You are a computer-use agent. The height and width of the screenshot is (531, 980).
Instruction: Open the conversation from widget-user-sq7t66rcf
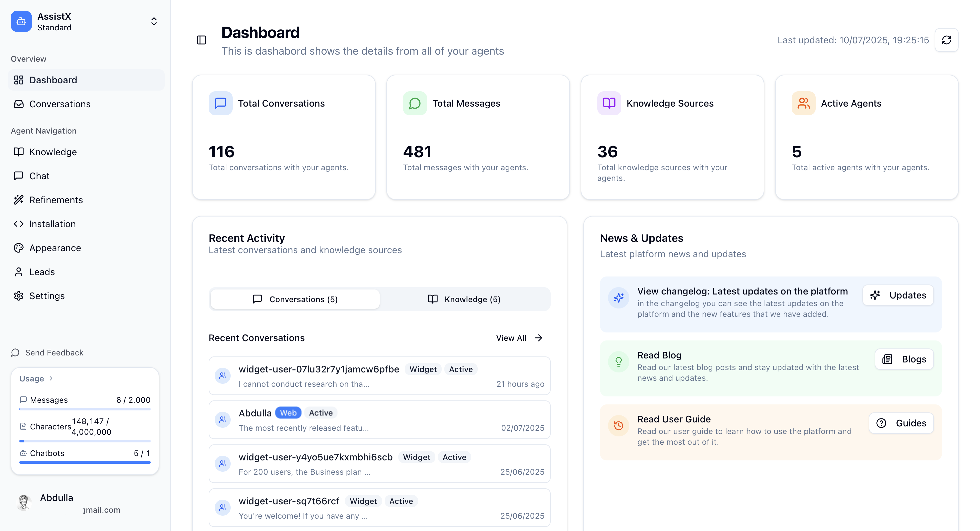(x=379, y=508)
